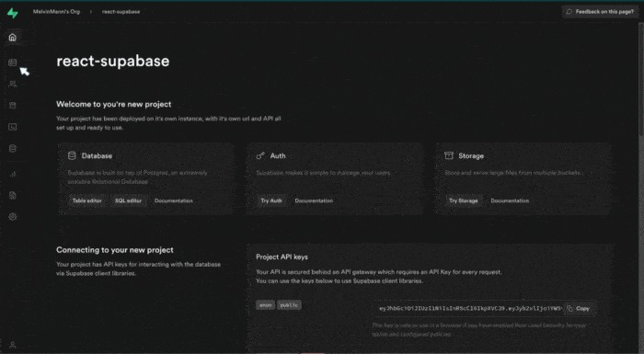Viewport: 644px width, 354px height.
Task: Open Table editor from Database card
Action: point(86,200)
